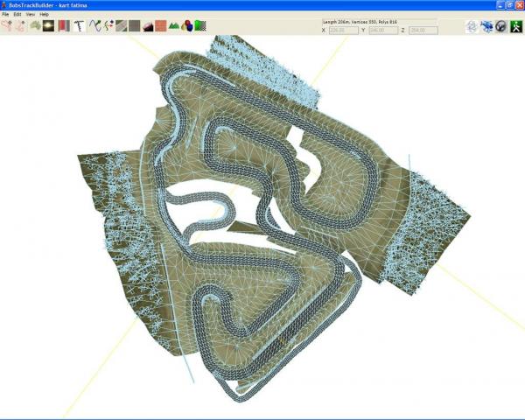The image size is (525, 420).
Task: Open the green mountains terrain tool
Action: click(174, 26)
